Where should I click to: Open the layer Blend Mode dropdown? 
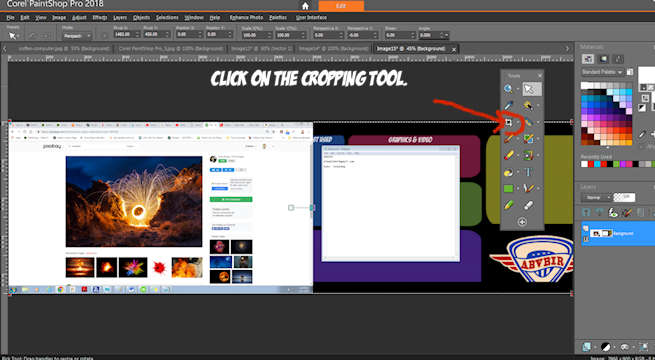click(596, 197)
